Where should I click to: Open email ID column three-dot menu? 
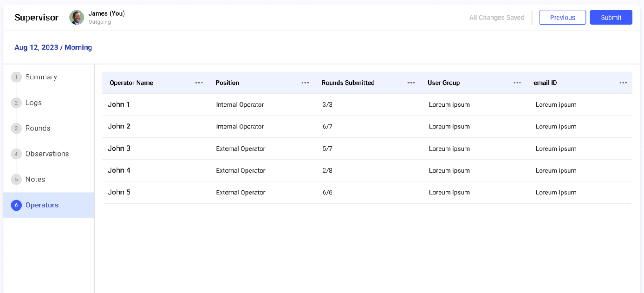click(623, 83)
